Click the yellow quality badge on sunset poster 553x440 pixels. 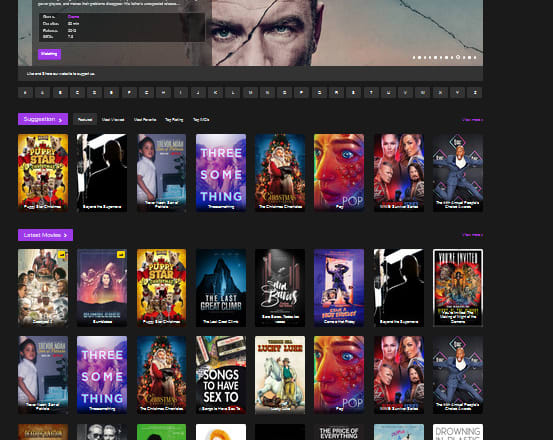(x=121, y=254)
